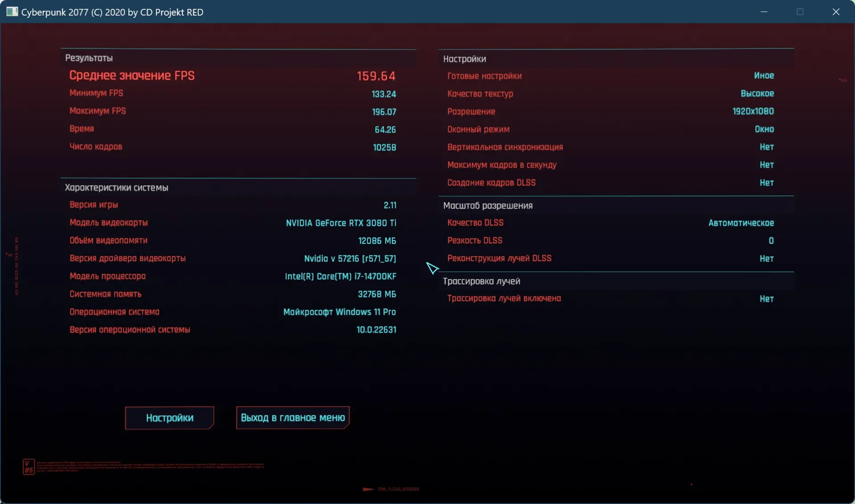Close the Cyberpunk 2077 window
Image resolution: width=855 pixels, height=504 pixels.
836,12
